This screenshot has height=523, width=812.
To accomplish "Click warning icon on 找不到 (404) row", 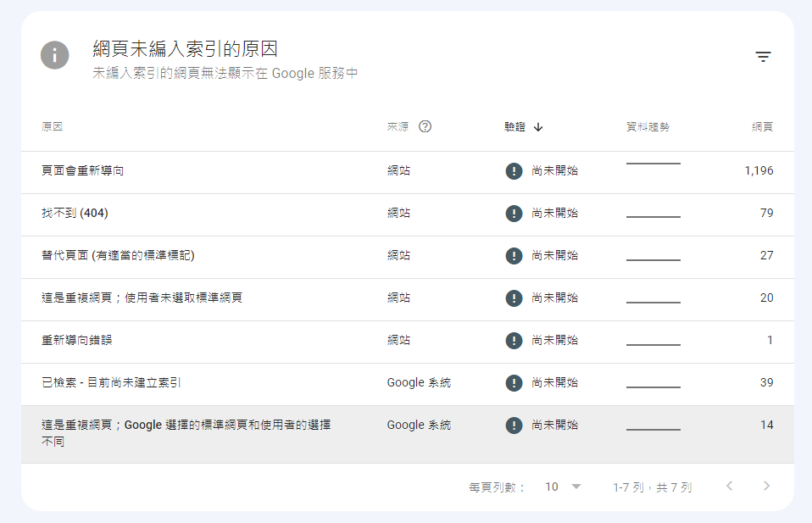I will point(514,214).
